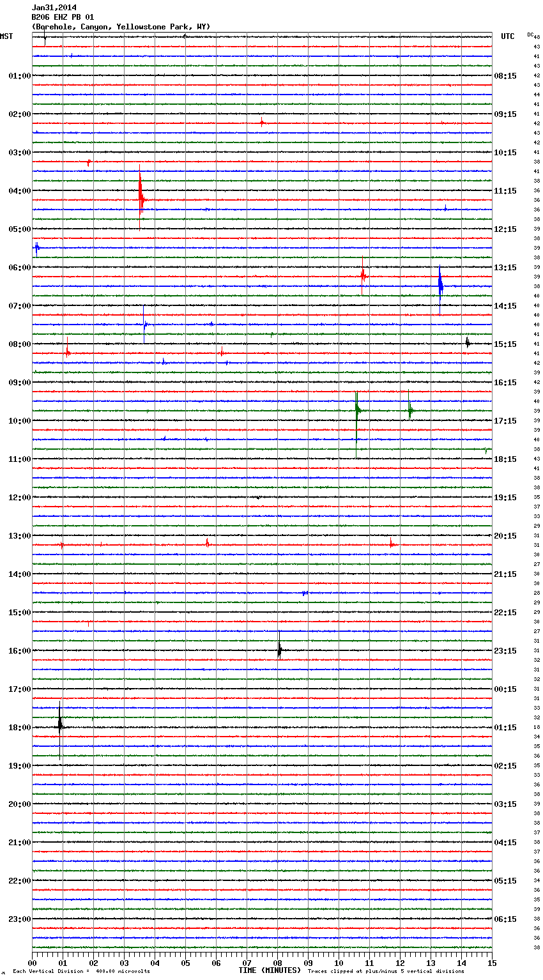Select the 09 minute axis tick label

coord(308,963)
